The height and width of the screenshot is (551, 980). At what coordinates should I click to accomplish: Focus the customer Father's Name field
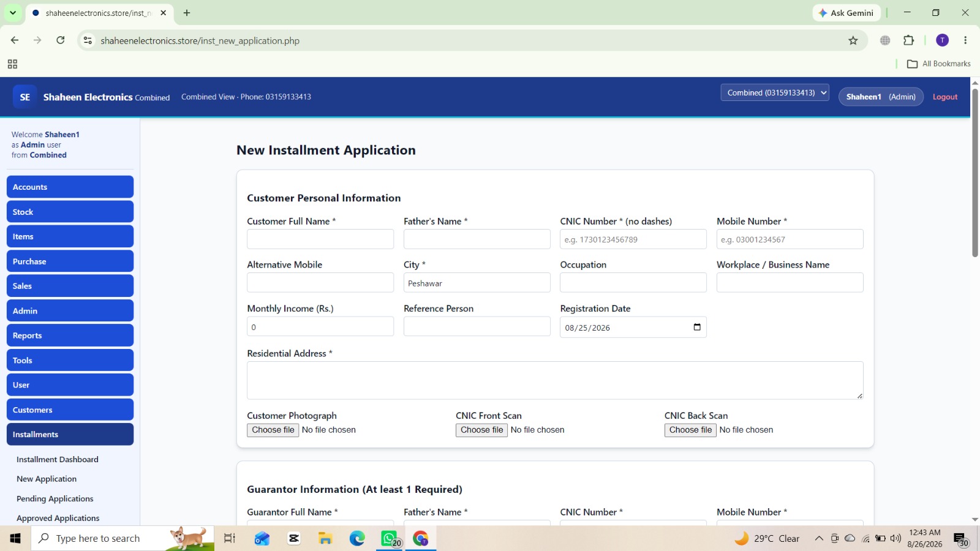(477, 239)
